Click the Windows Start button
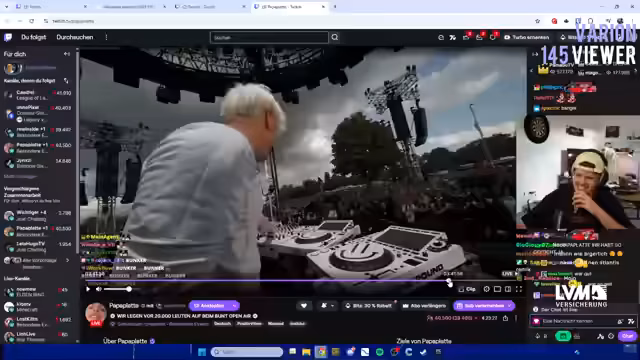Image resolution: width=640 pixels, height=360 pixels. pyautogui.click(x=202, y=352)
